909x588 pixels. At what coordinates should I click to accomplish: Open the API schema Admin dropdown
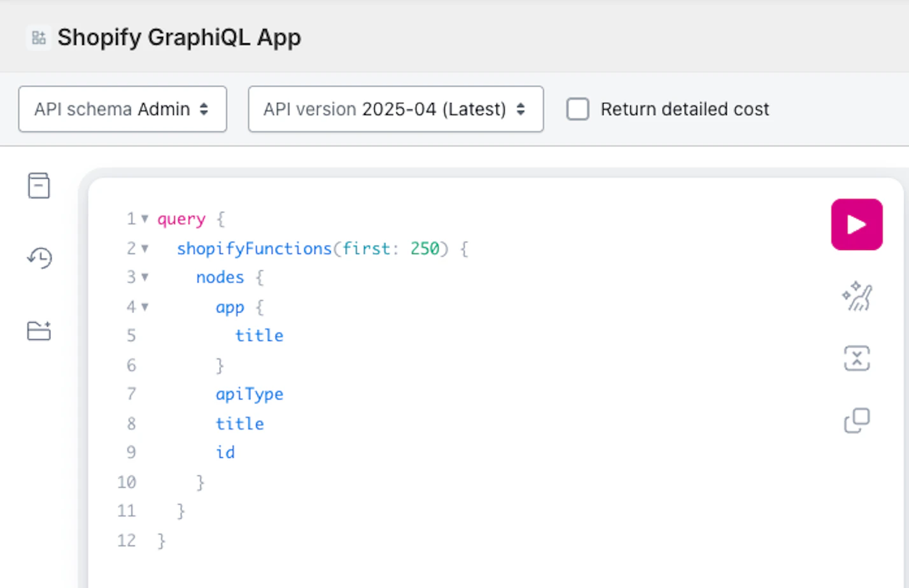(123, 109)
